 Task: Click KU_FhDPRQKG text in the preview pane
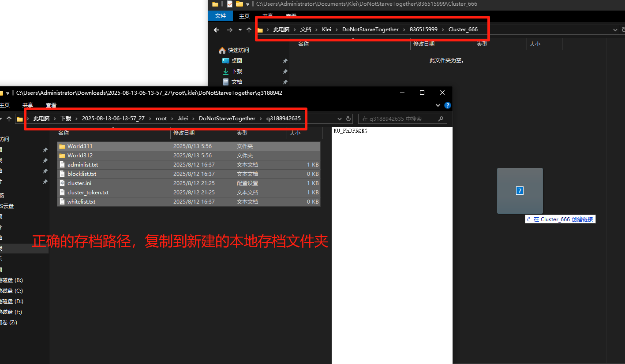pos(351,131)
